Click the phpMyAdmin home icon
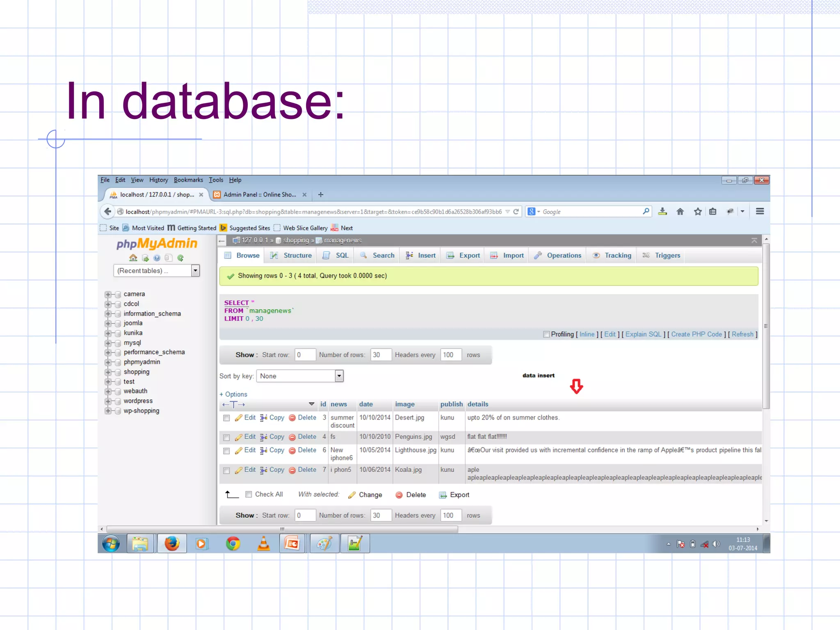This screenshot has height=630, width=840. [133, 258]
